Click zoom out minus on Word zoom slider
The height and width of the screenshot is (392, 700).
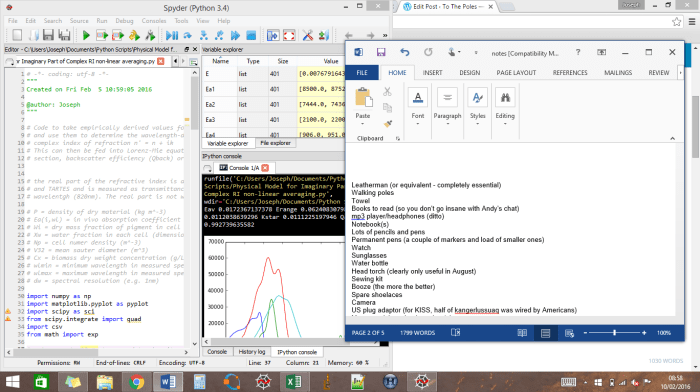[x=585, y=333]
